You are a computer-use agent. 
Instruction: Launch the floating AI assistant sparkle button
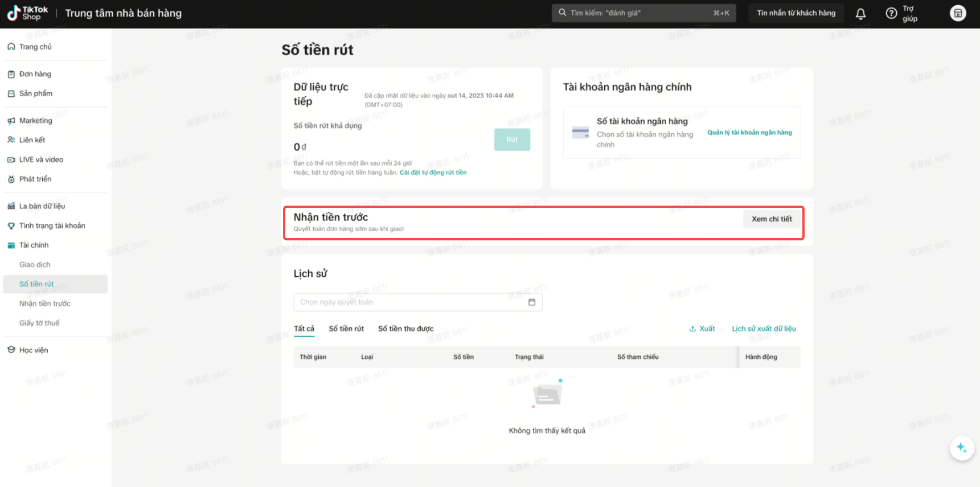tap(961, 448)
